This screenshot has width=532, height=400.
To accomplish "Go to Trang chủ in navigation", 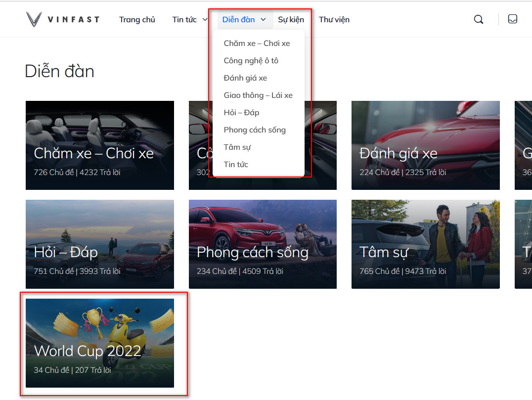I will tap(137, 20).
